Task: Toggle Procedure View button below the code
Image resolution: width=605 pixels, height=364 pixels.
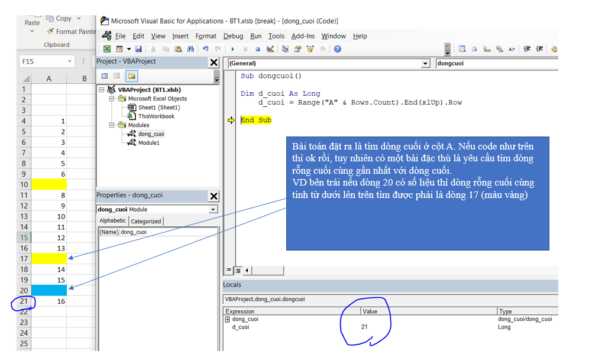Action: (228, 270)
